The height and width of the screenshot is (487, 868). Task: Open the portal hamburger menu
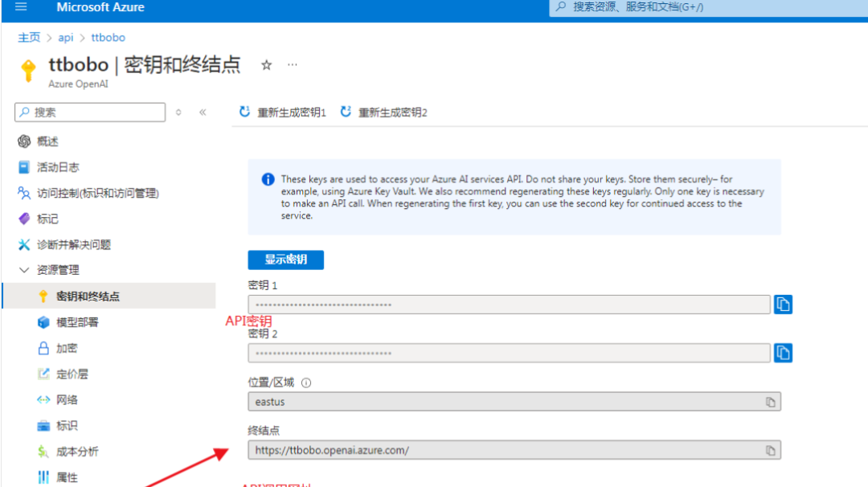point(20,8)
